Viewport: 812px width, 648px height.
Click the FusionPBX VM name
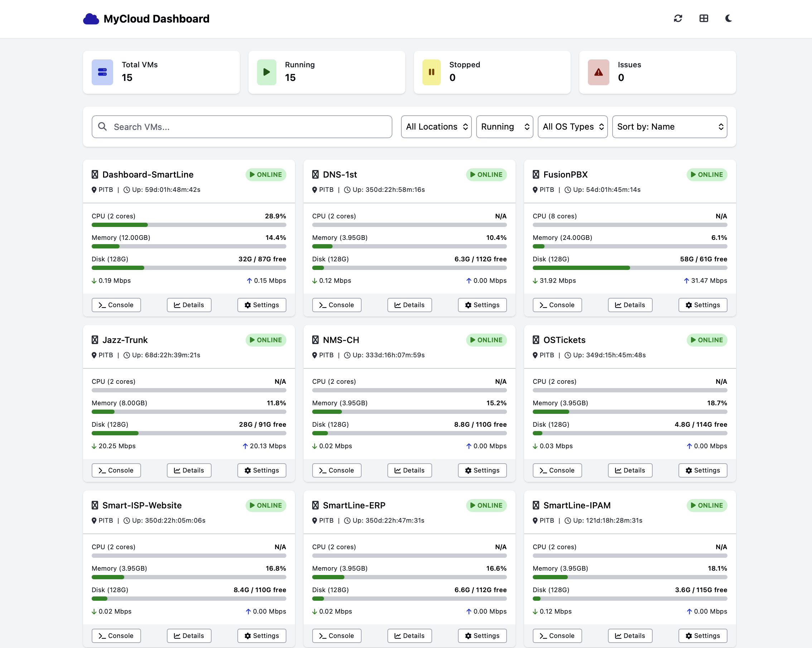[x=565, y=174]
